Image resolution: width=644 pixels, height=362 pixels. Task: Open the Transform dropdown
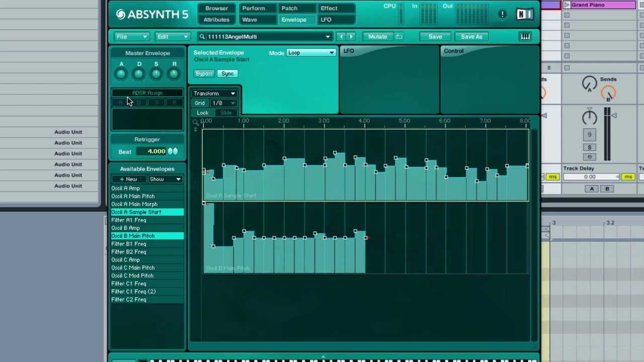coord(214,94)
